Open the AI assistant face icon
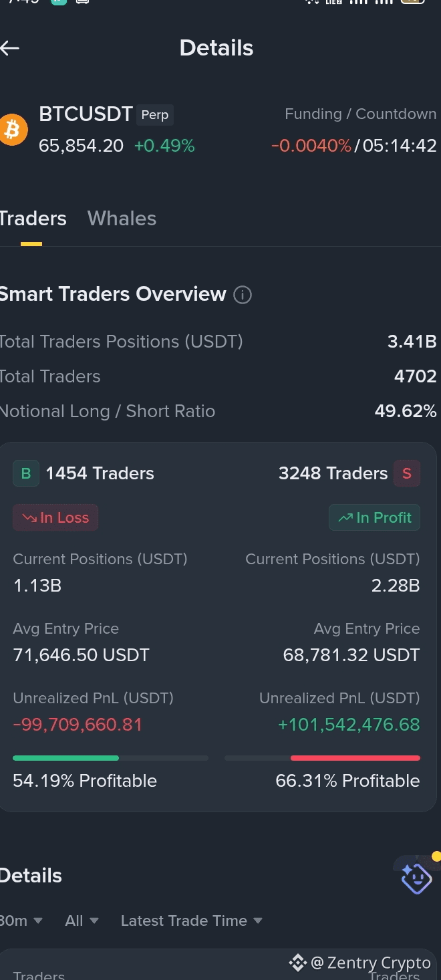441x980 pixels. point(416,877)
